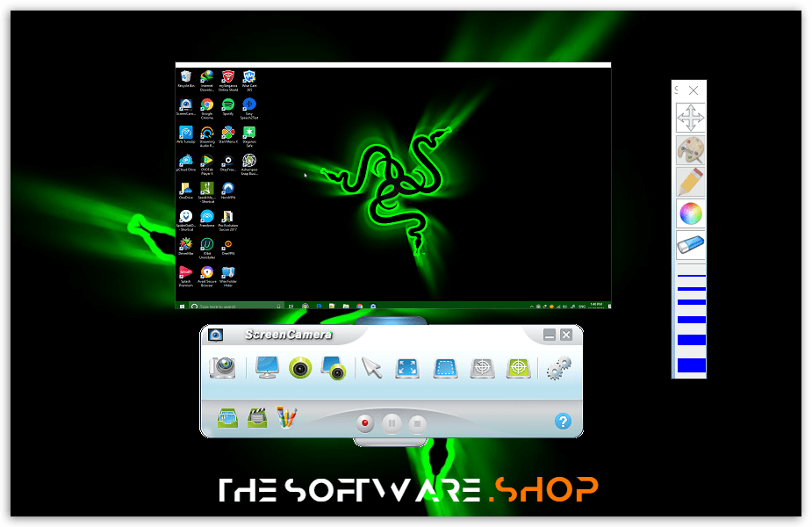Screen dimensions: 812x527
Task: Start recording with the red record button
Action: pyautogui.click(x=365, y=423)
